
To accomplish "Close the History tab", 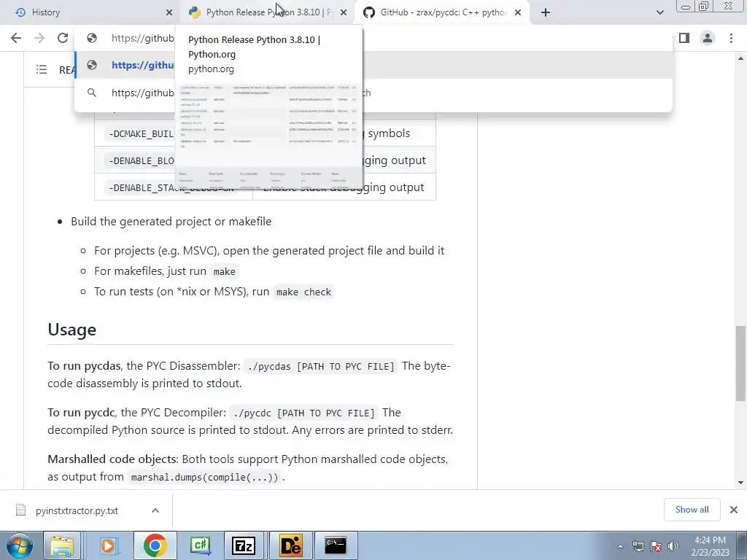I will 169,12.
